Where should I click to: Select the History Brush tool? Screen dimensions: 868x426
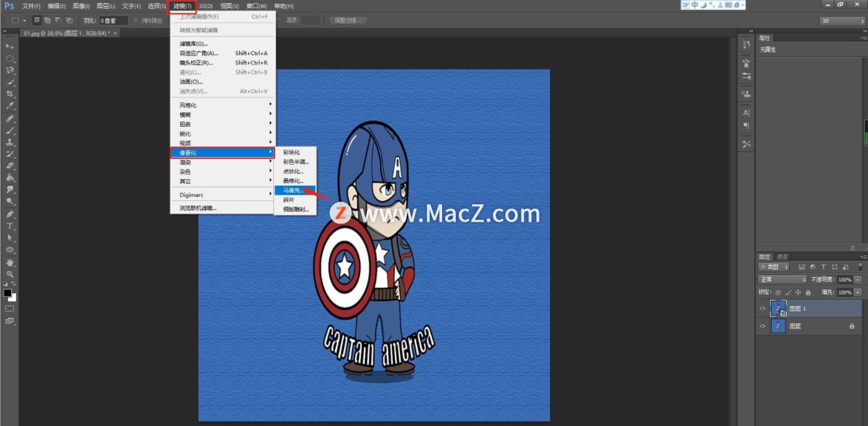point(10,153)
